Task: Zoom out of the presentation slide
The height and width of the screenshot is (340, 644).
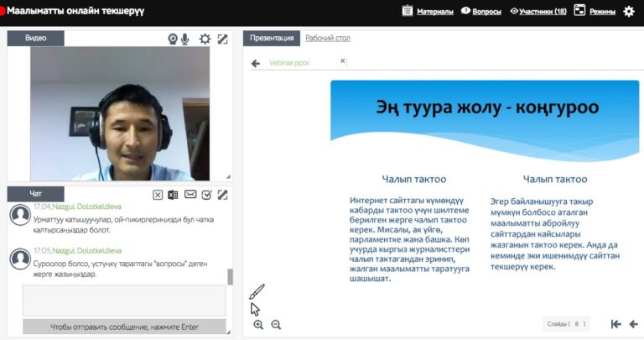Action: click(x=276, y=325)
